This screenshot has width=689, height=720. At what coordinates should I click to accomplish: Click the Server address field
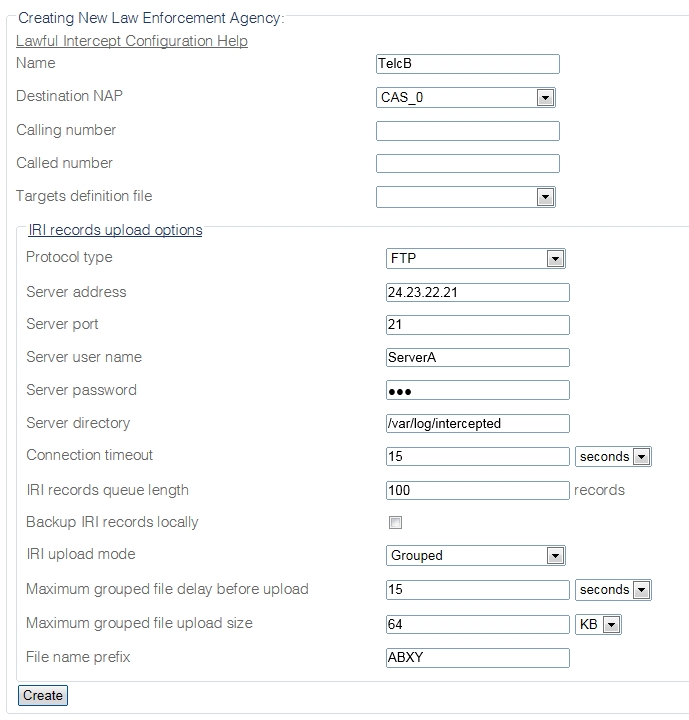[x=477, y=292]
